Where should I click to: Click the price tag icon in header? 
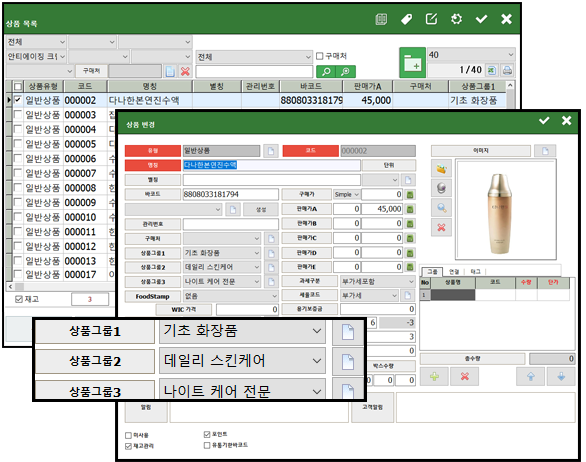coord(406,19)
